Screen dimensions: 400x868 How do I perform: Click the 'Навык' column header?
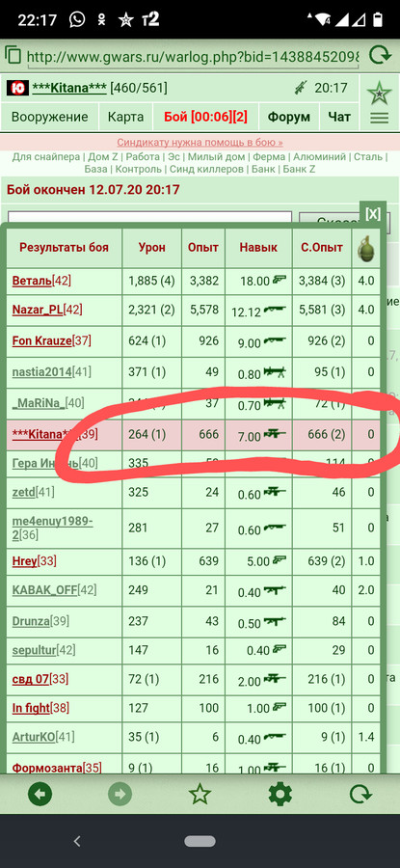click(258, 248)
